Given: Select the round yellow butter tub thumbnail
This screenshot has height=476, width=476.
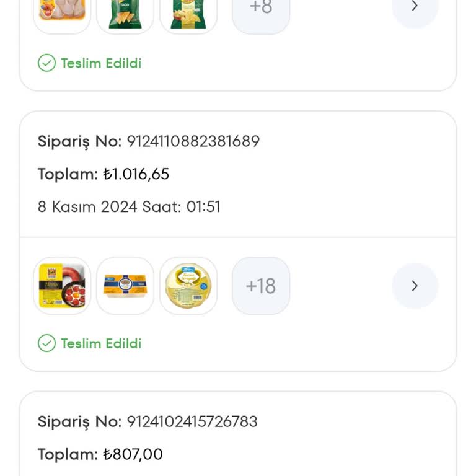Looking at the screenshot, I should (188, 286).
